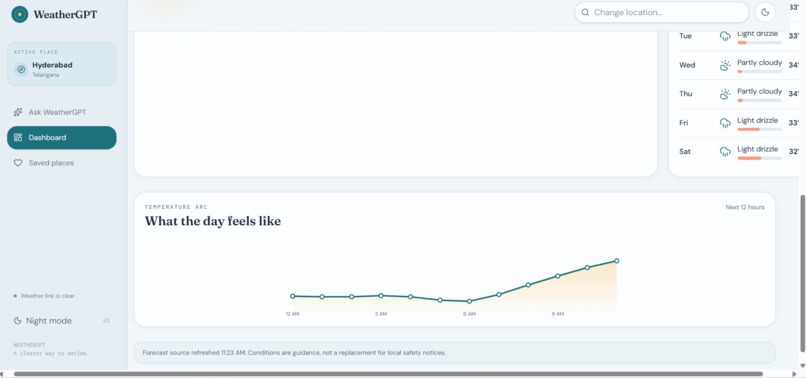Toggle the moon icon button in the header

[765, 12]
